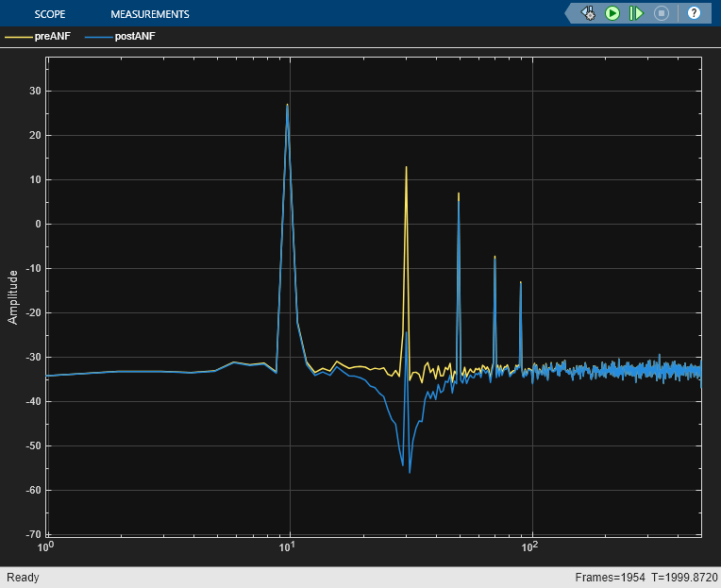This screenshot has width=721, height=588.
Task: Click the 10² x-axis tick label
Action: click(532, 546)
